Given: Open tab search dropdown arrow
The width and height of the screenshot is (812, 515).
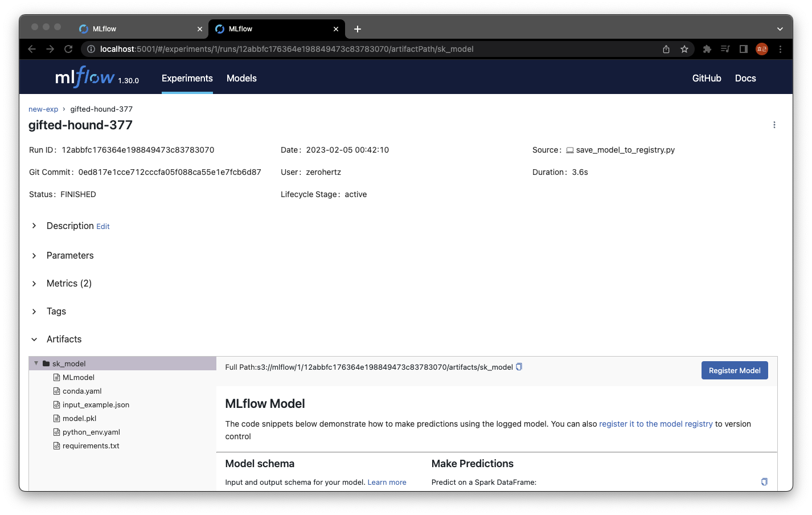Looking at the screenshot, I should click(x=780, y=29).
